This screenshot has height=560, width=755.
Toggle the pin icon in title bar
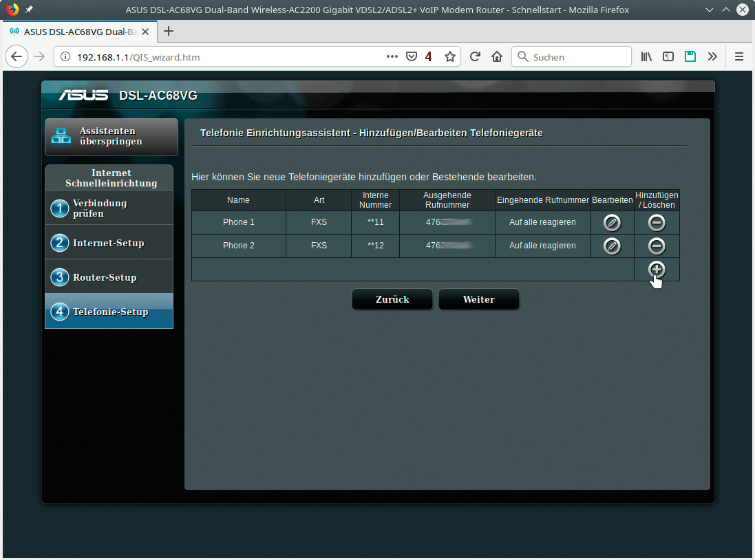[29, 9]
